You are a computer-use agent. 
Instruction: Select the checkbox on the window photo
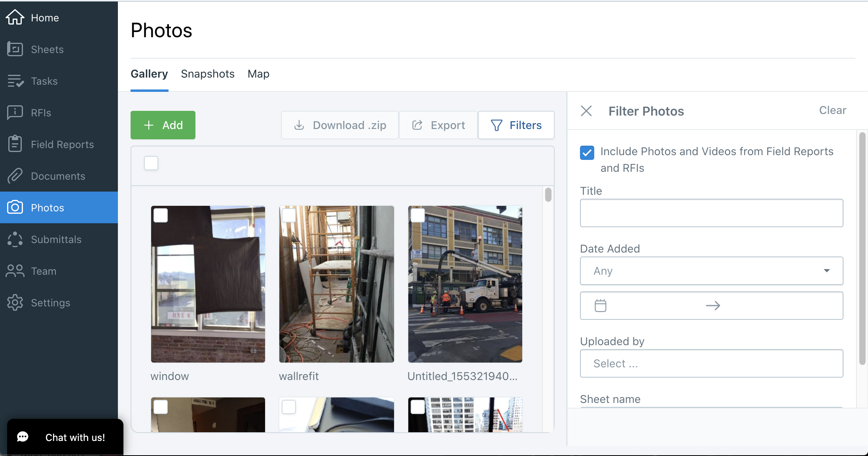(161, 215)
